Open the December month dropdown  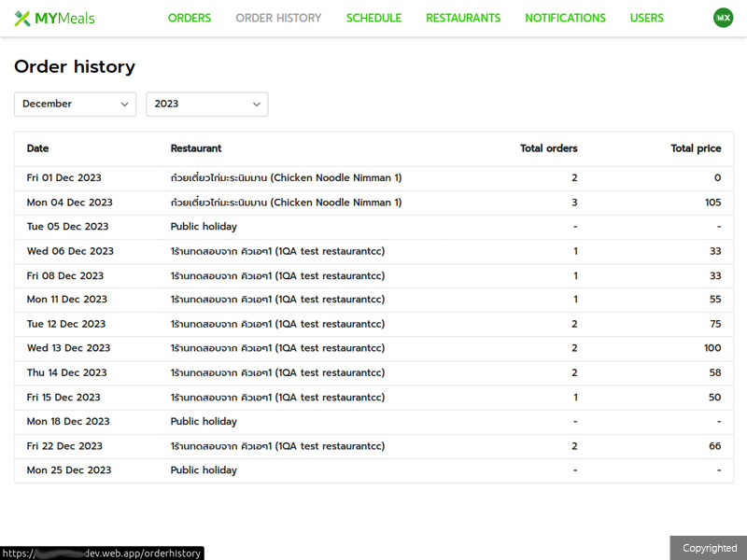click(75, 105)
